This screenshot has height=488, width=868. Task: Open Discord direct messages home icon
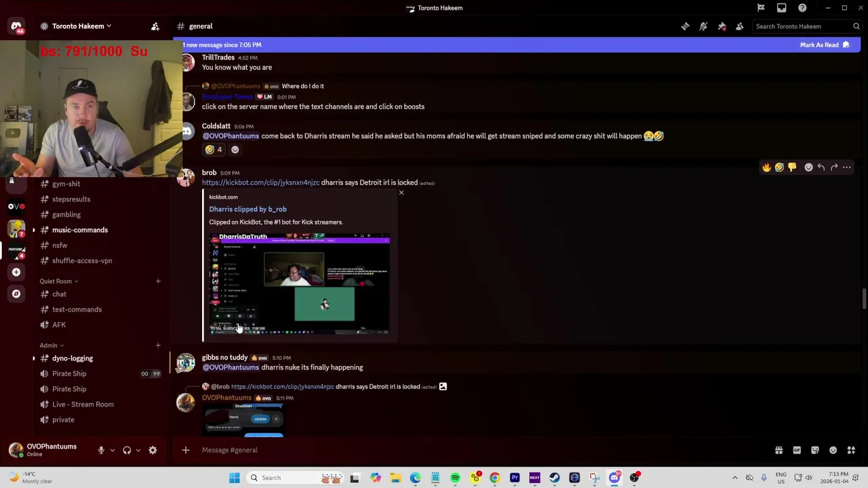pyautogui.click(x=16, y=26)
